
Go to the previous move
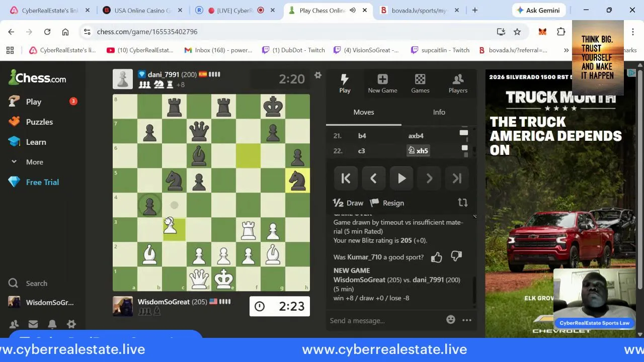(x=373, y=178)
